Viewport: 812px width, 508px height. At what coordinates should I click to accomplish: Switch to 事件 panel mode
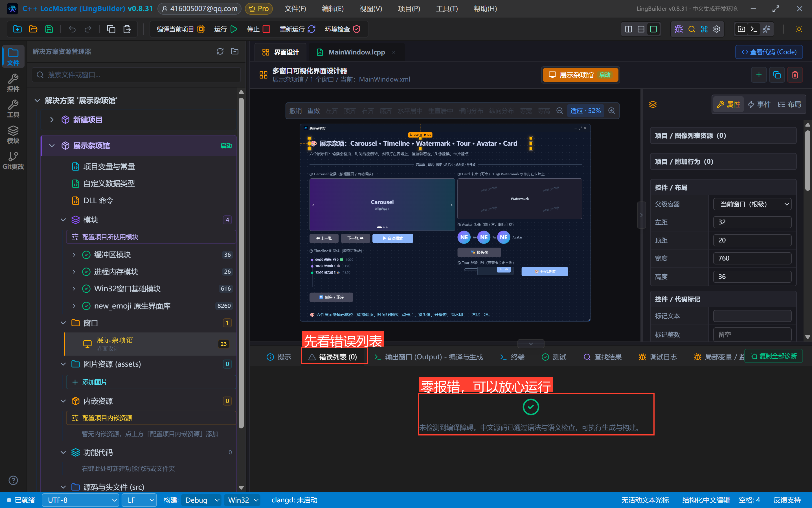(x=759, y=104)
